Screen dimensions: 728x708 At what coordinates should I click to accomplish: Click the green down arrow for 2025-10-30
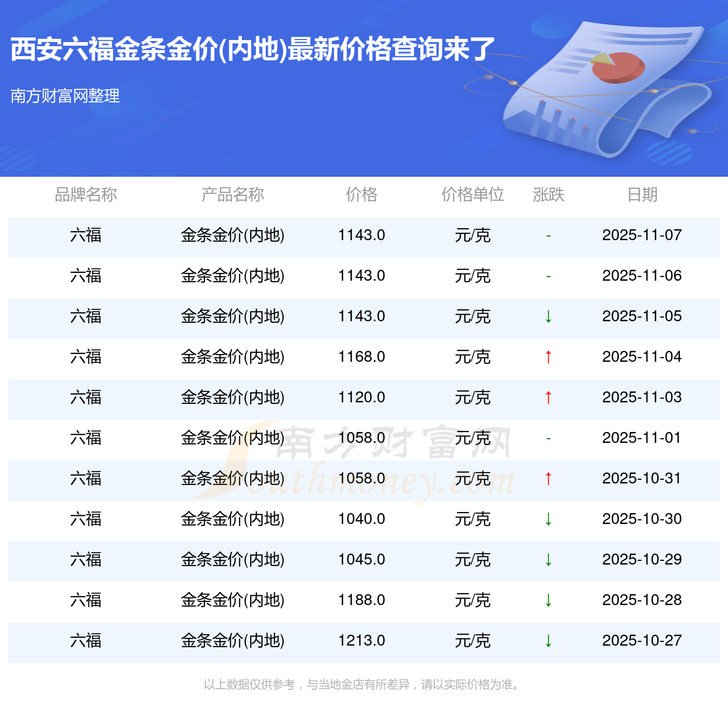[548, 519]
